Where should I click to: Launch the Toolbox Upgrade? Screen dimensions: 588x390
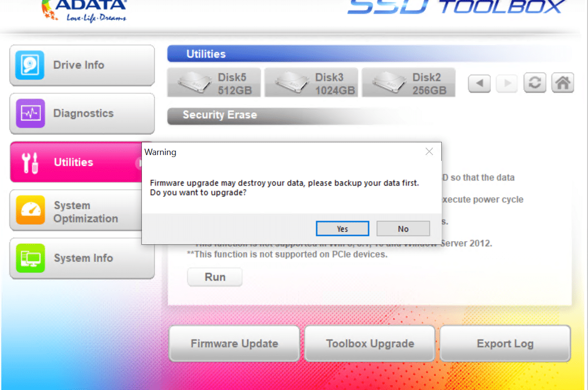[370, 344]
